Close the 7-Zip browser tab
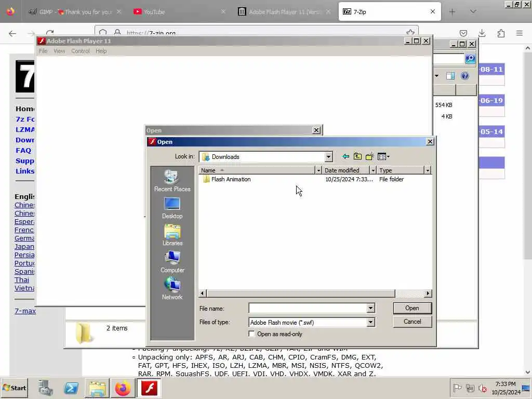The image size is (532, 399). pyautogui.click(x=433, y=11)
